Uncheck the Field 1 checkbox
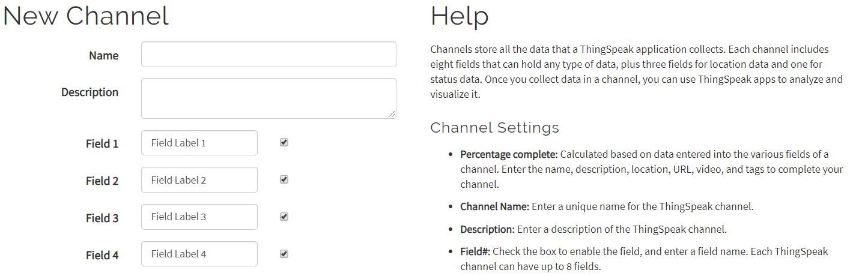 284,142
